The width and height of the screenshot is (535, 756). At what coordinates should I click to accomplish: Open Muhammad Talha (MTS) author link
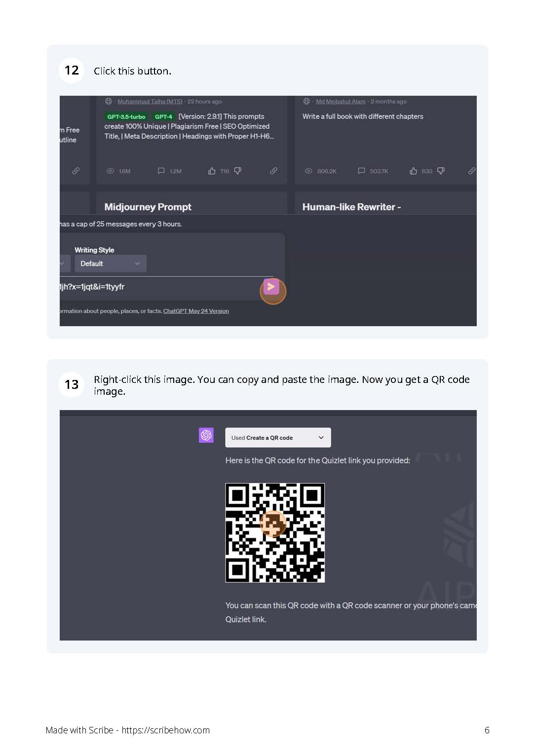pyautogui.click(x=150, y=102)
